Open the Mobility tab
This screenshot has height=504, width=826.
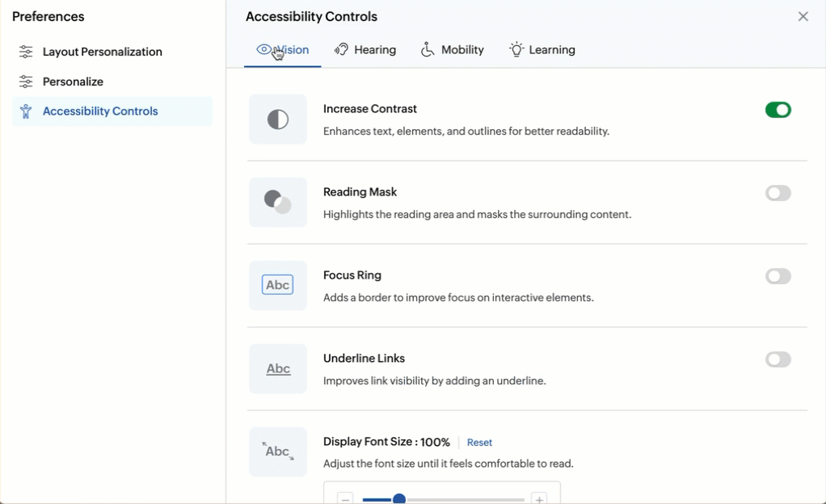point(452,49)
